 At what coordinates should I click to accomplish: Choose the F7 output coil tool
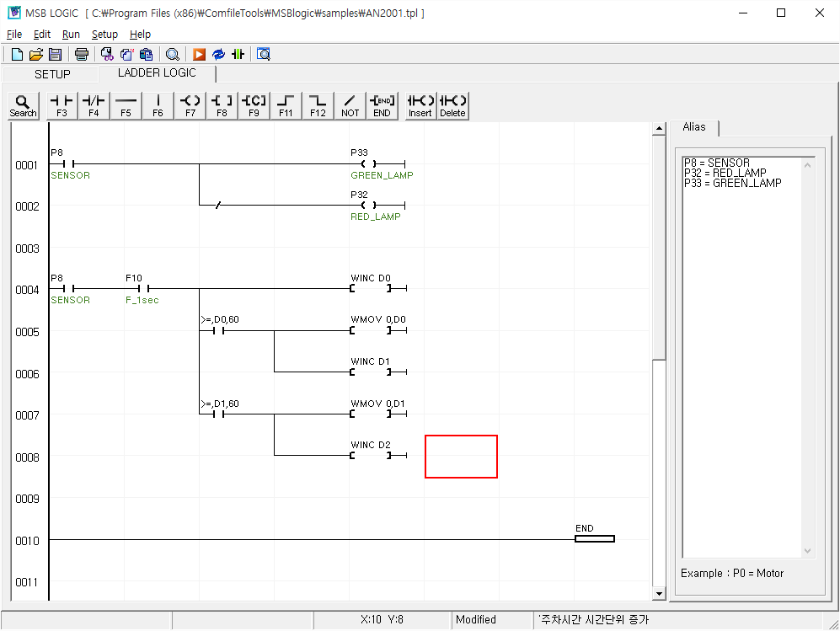click(190, 104)
